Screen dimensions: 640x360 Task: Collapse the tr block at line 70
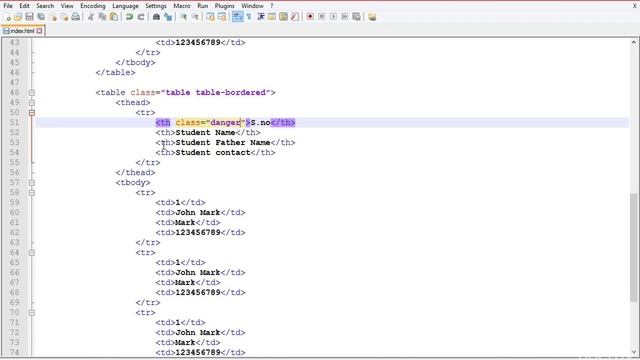coord(32,313)
